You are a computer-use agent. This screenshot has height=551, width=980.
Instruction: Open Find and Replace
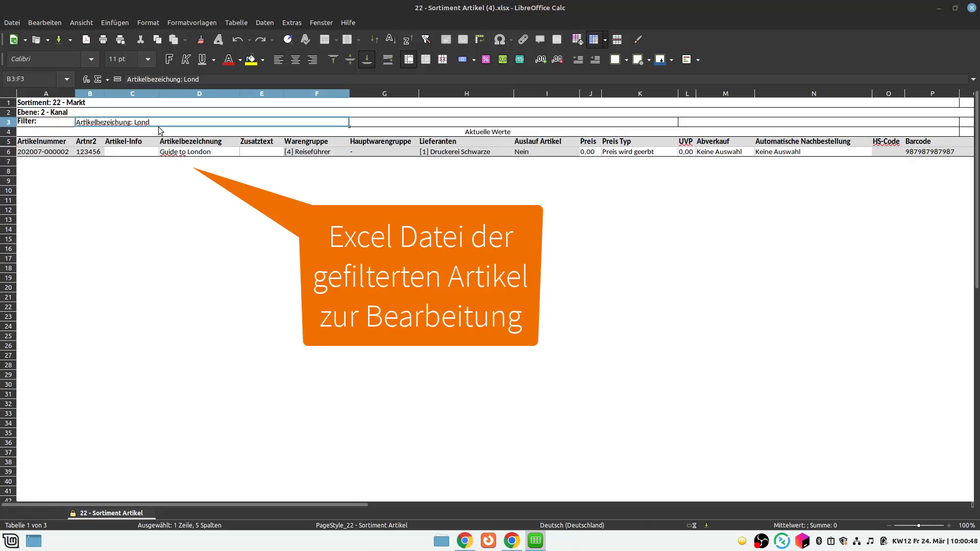point(288,40)
